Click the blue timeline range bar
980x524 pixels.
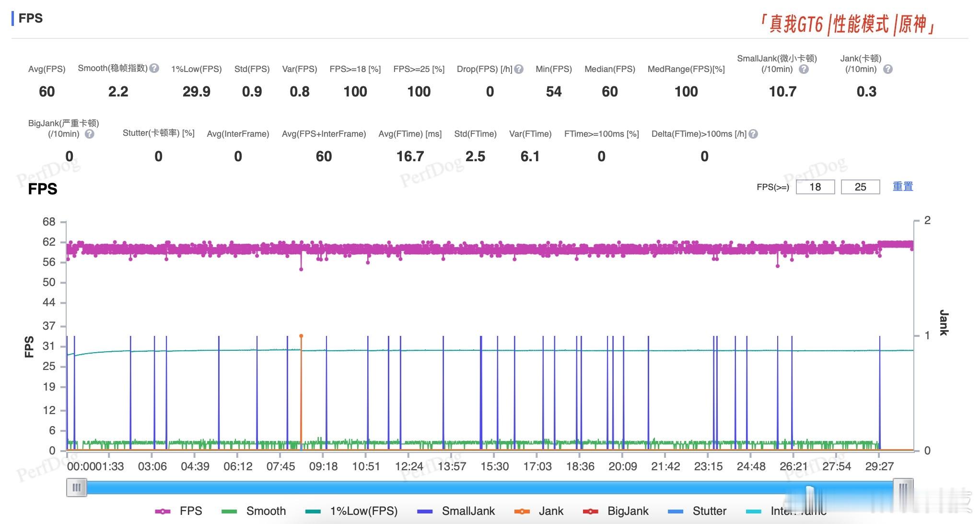click(490, 488)
